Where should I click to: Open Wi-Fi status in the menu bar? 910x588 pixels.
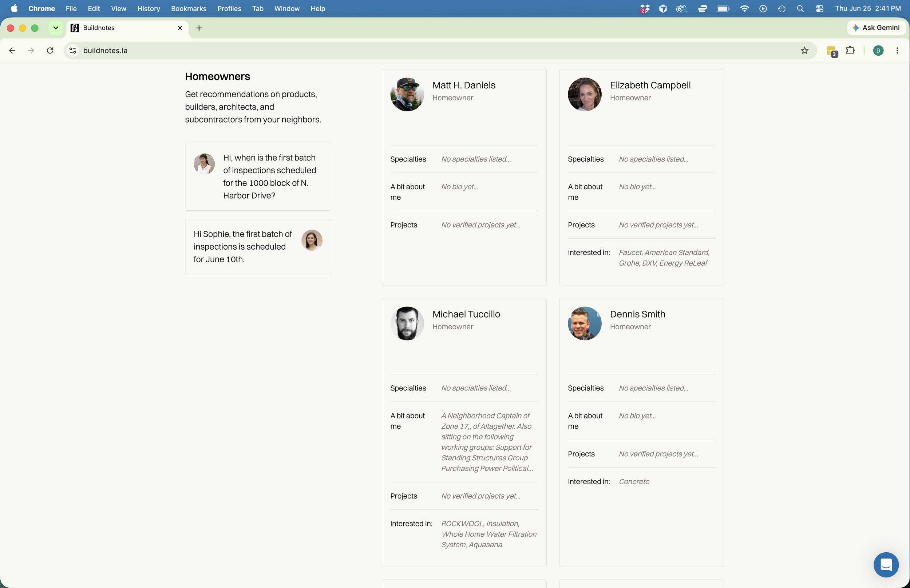click(x=744, y=8)
